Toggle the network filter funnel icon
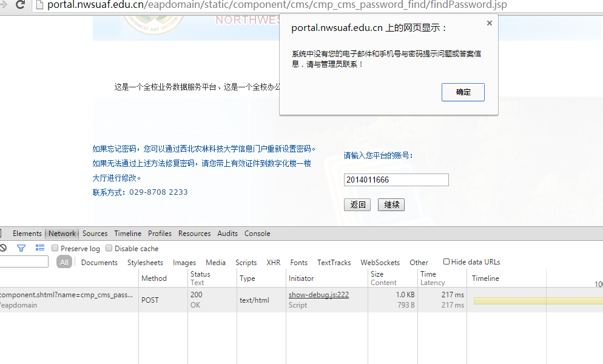 [x=21, y=248]
